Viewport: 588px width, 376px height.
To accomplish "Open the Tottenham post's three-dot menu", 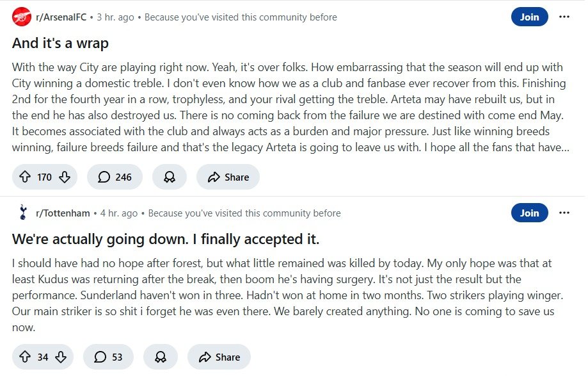I will tap(564, 213).
